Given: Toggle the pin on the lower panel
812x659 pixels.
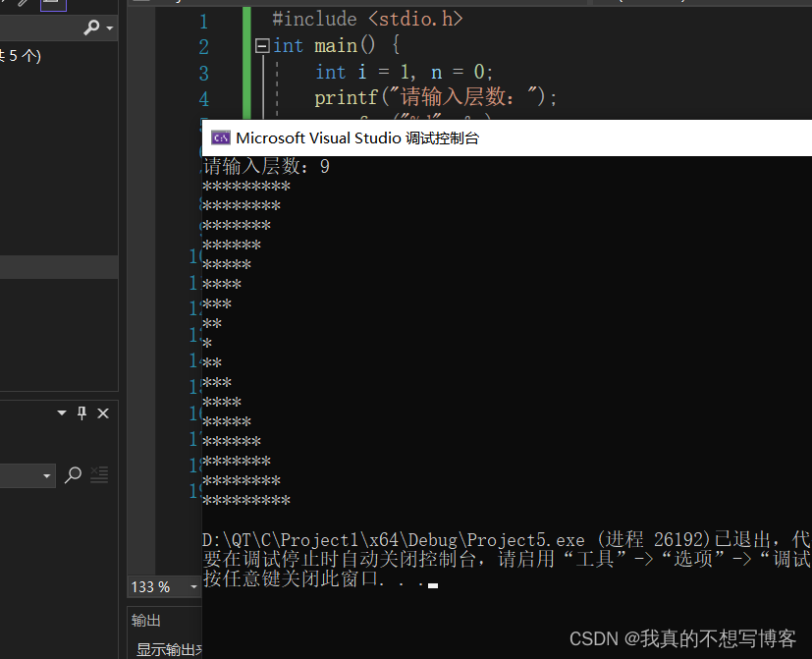Looking at the screenshot, I should (81, 412).
